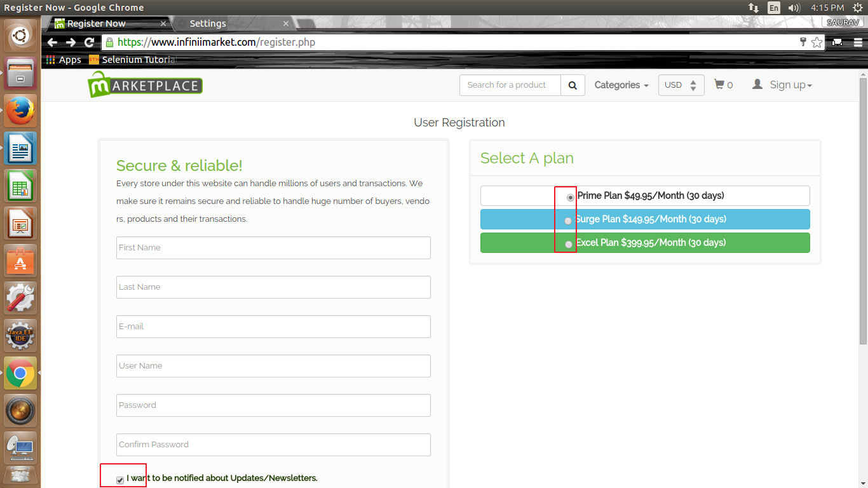Screen dimensions: 868x488
Task: Click the search magnifier button
Action: pos(573,85)
